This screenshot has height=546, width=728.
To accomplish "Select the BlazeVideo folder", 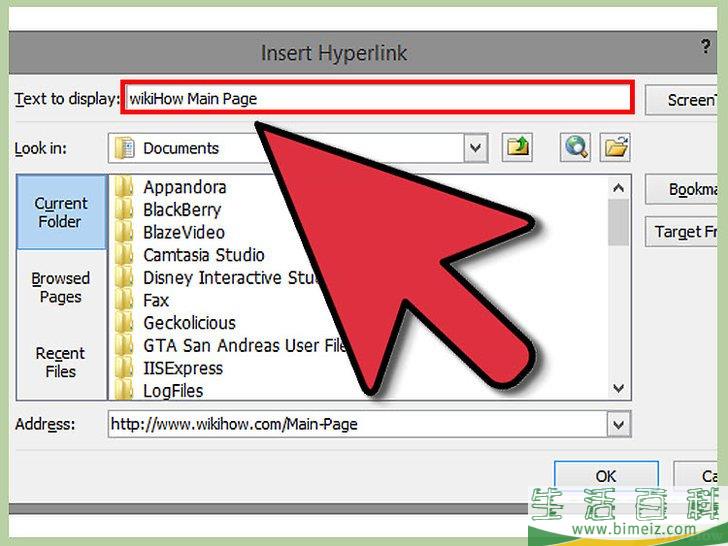I will pyautogui.click(x=170, y=232).
